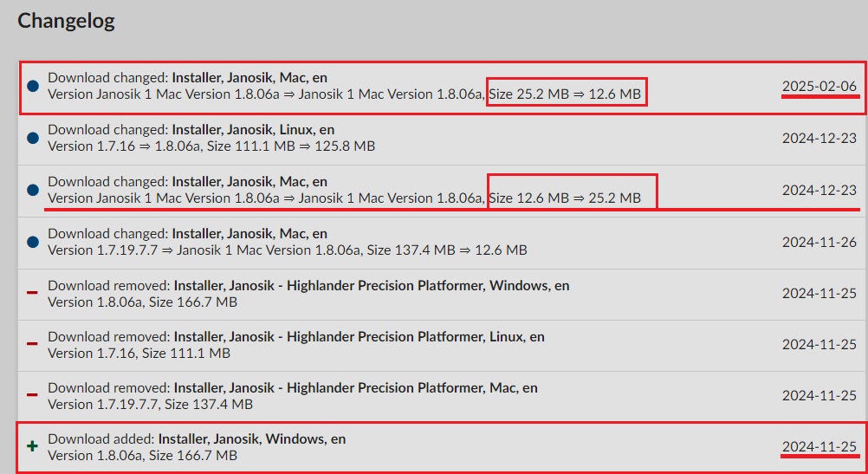
Task: Click the Changelog heading
Action: coord(66,21)
